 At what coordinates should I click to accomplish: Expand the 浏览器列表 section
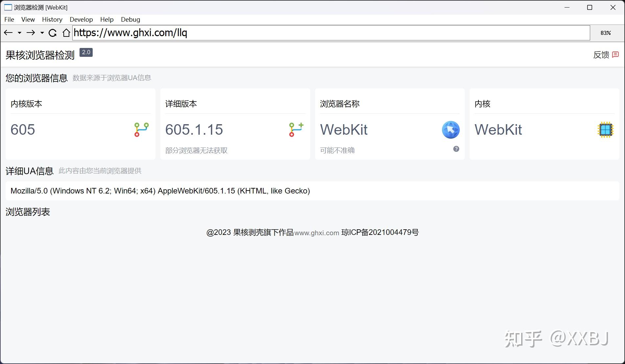[x=28, y=212]
